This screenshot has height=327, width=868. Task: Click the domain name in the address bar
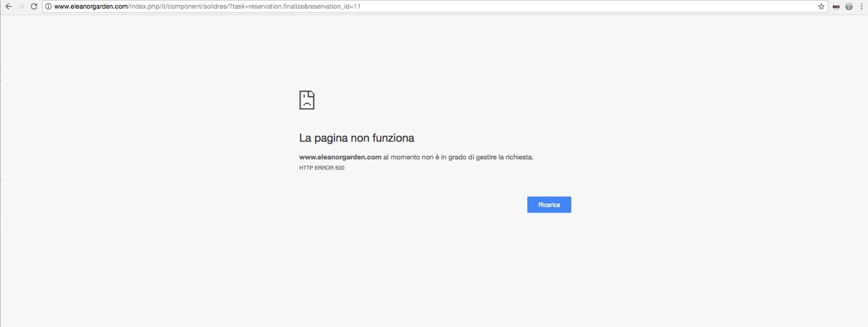point(91,7)
